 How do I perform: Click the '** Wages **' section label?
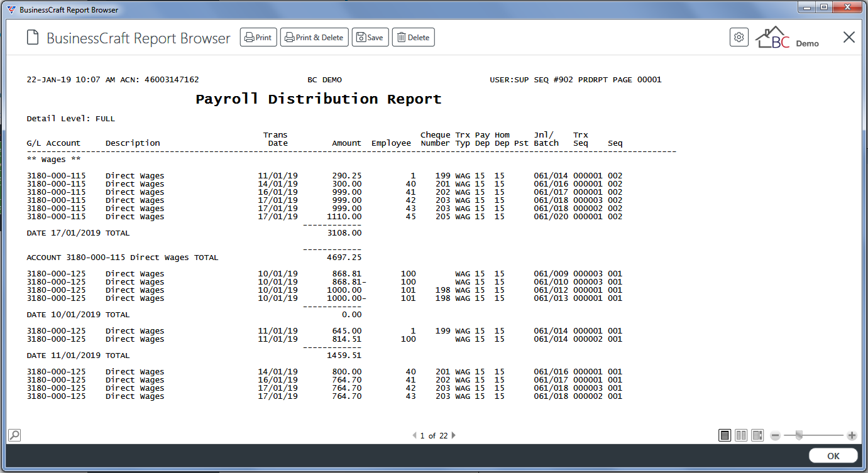coord(54,160)
